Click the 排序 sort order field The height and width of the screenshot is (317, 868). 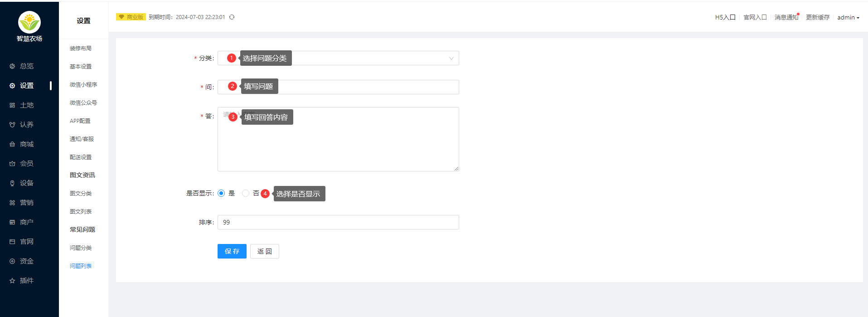338,222
